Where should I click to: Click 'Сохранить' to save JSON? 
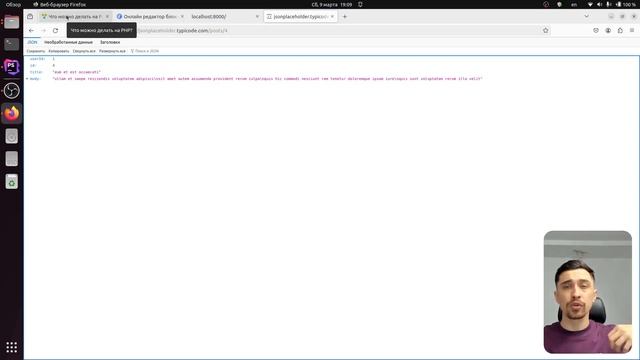click(36, 51)
